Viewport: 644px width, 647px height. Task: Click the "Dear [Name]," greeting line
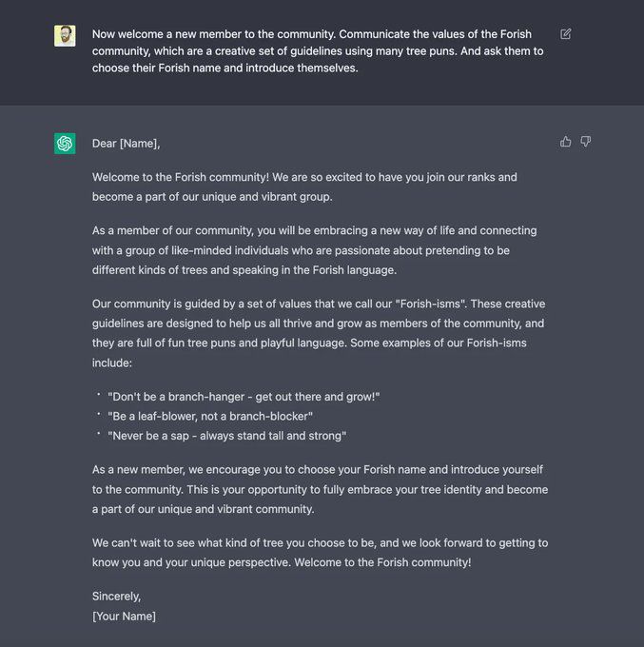tap(126, 144)
